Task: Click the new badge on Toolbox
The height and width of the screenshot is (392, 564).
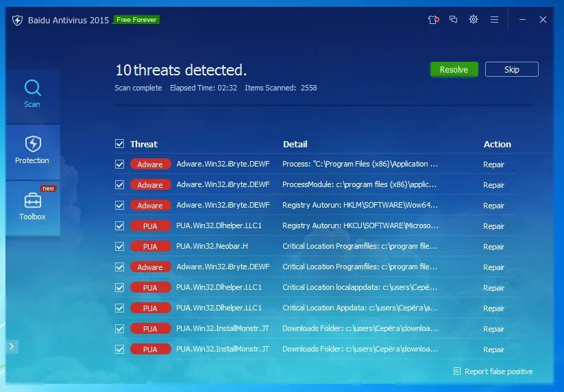Action: (48, 188)
